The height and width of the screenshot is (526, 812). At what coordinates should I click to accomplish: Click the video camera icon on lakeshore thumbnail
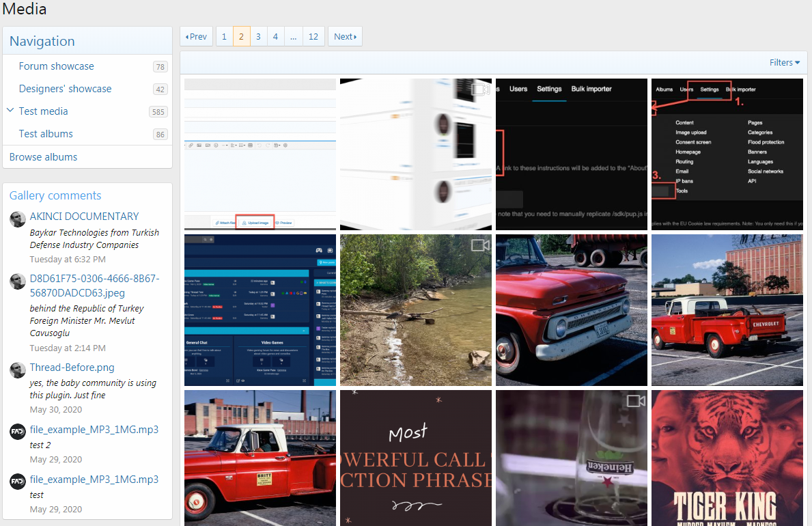click(481, 245)
